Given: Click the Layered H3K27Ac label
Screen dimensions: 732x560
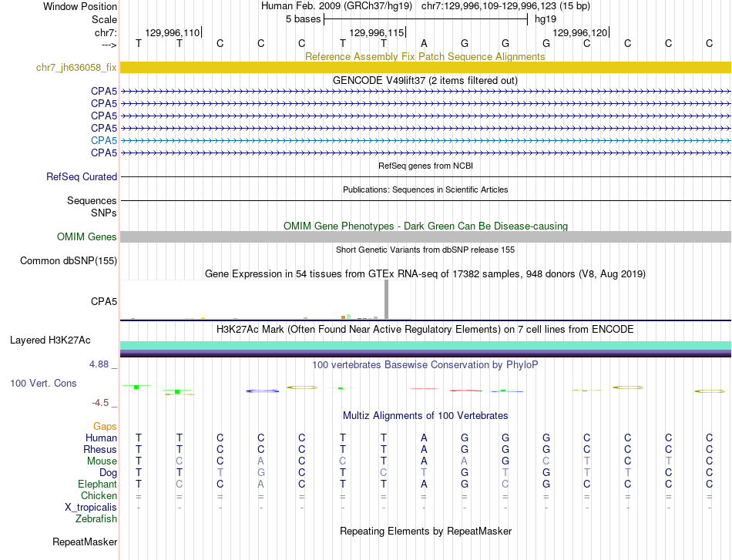Looking at the screenshot, I should (x=50, y=340).
